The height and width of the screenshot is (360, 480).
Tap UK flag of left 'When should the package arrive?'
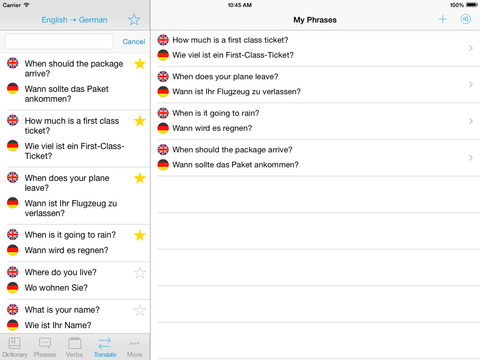(x=13, y=63)
